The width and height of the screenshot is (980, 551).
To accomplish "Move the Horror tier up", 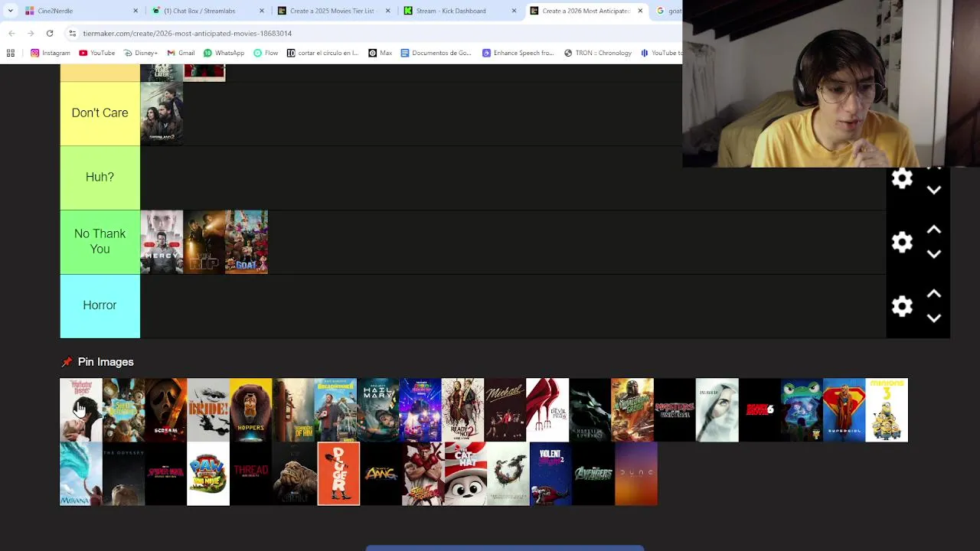I will click(934, 294).
